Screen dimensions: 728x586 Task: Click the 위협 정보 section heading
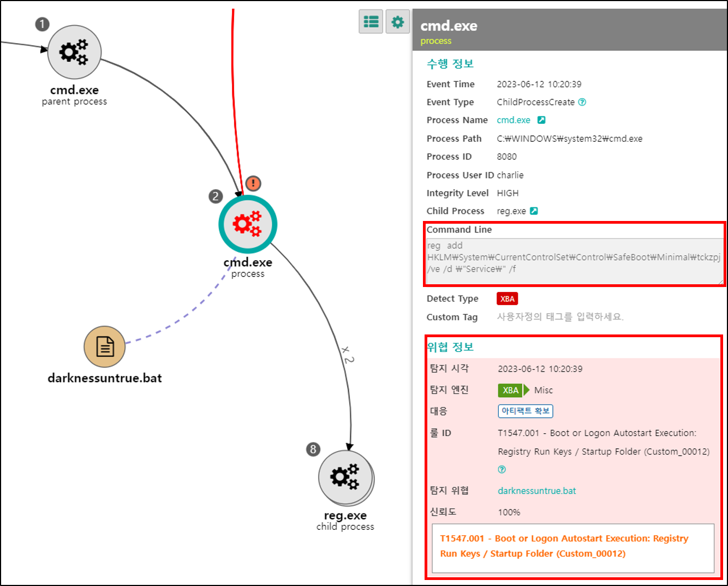click(x=450, y=347)
